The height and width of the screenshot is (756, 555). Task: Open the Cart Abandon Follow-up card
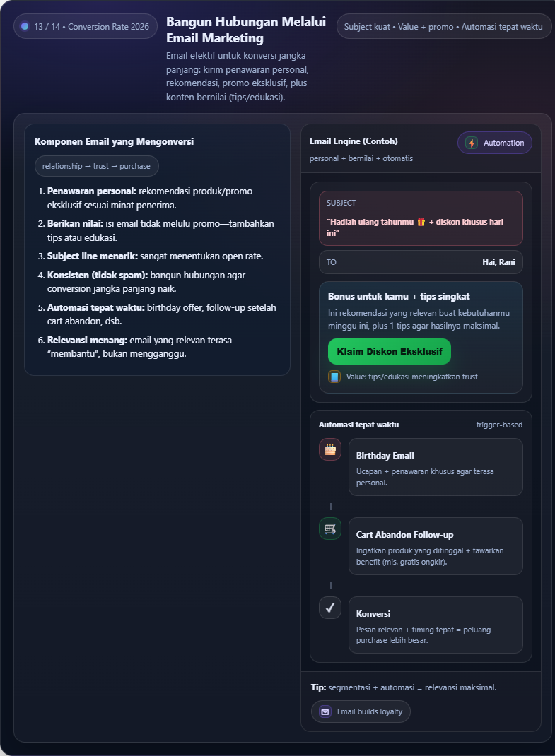[x=436, y=546]
